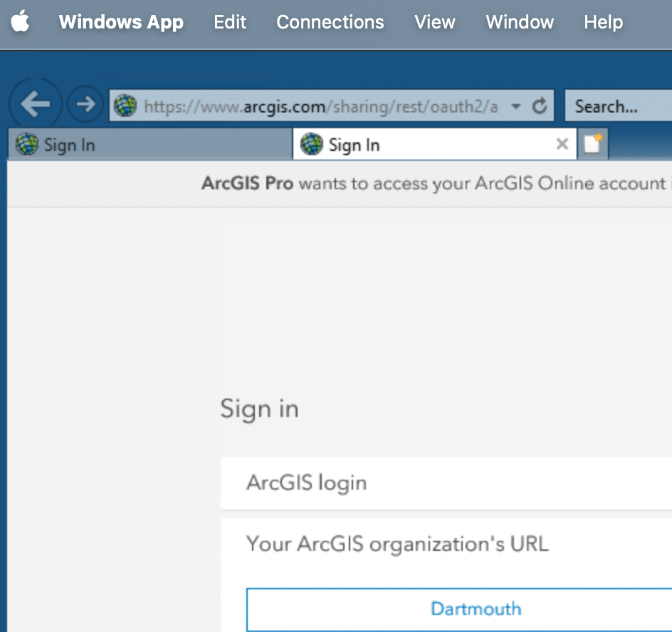
Task: Click the Search... box
Action: (618, 105)
